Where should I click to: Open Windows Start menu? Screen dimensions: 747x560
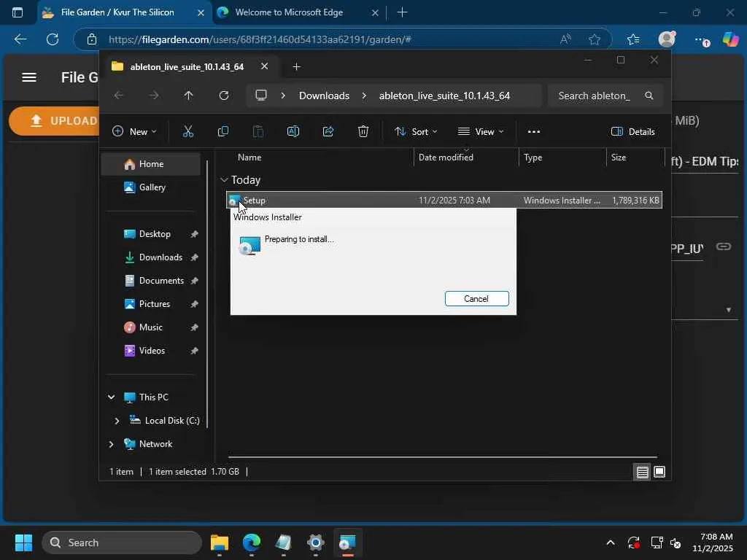[23, 542]
